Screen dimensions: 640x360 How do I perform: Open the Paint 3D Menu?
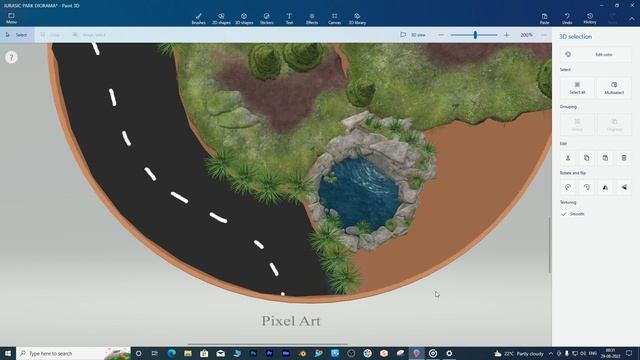tap(11, 18)
